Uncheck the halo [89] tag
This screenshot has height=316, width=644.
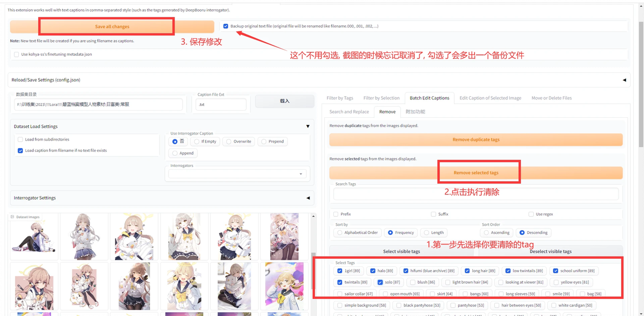click(x=373, y=271)
